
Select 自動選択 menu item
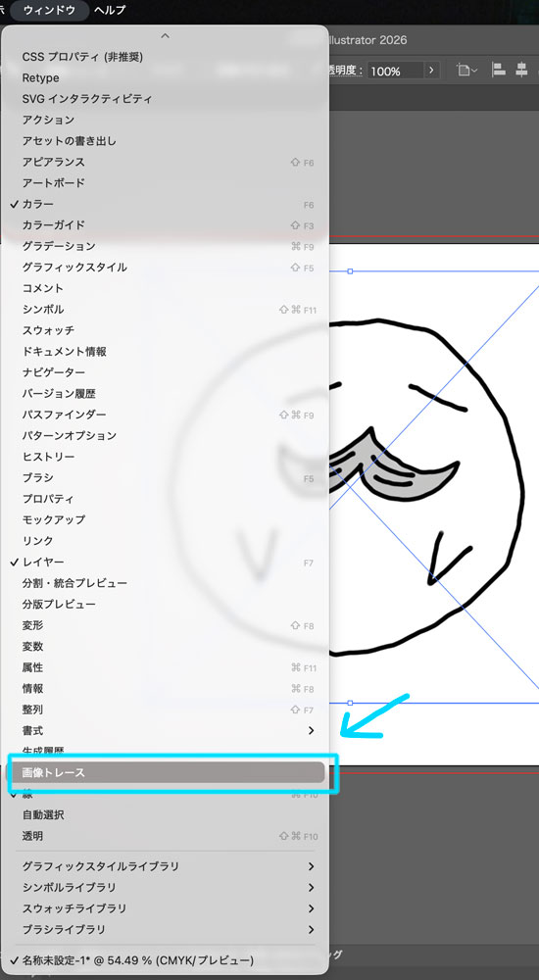pos(165,815)
